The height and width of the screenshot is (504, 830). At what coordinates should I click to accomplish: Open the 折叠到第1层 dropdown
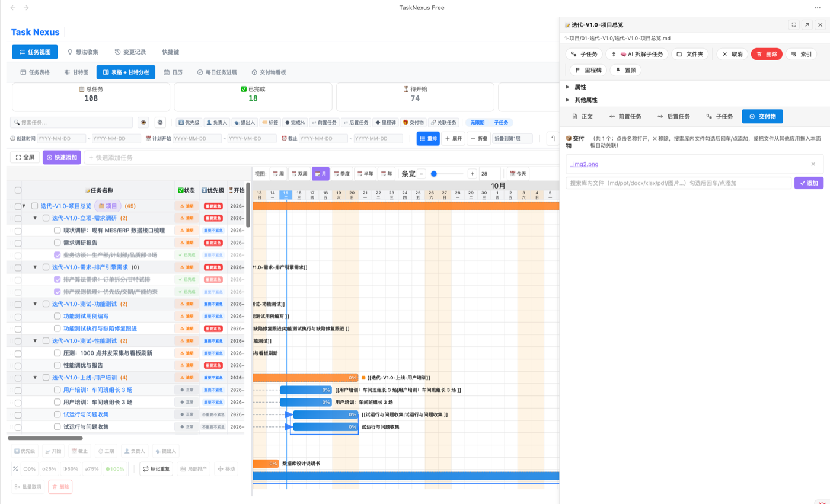click(x=512, y=139)
